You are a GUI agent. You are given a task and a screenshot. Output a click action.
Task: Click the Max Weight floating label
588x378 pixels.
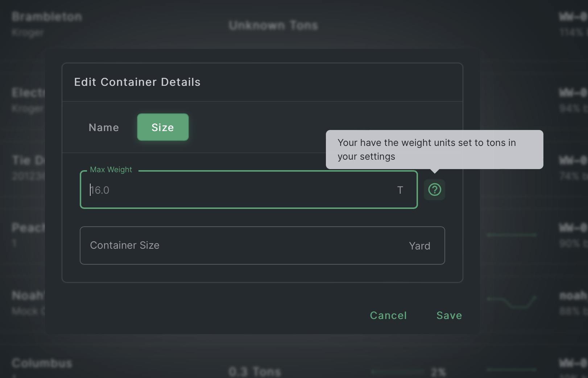[x=111, y=169]
